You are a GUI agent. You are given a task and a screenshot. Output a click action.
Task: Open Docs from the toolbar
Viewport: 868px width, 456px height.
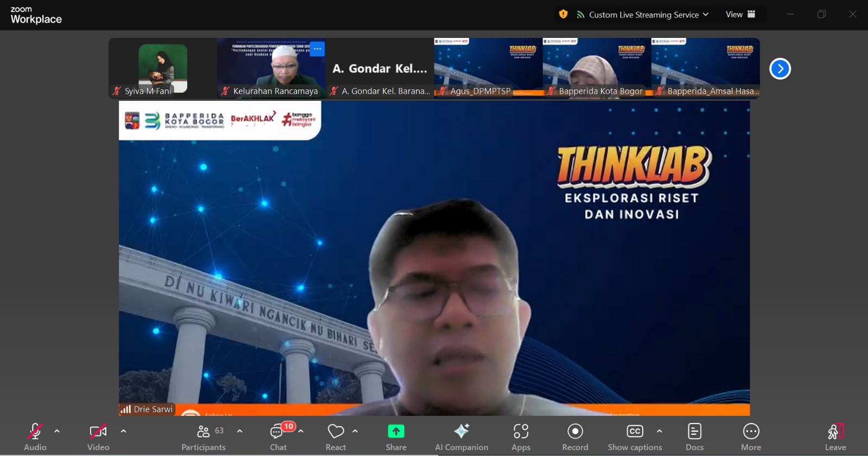point(694,436)
